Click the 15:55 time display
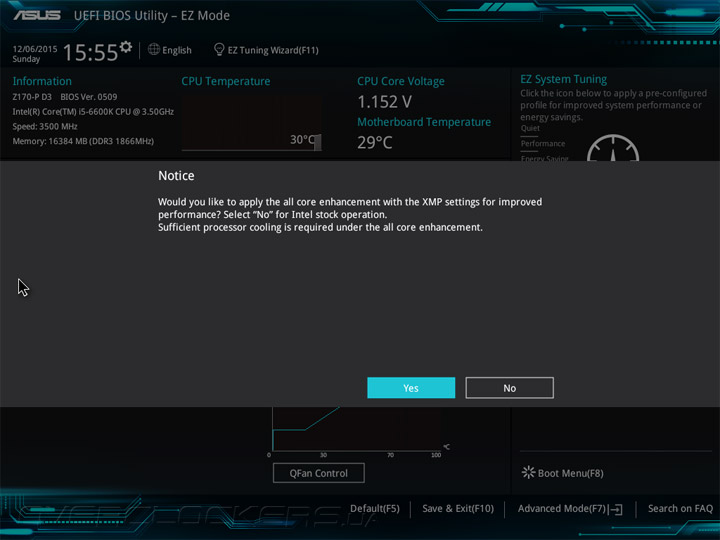Image resolution: width=720 pixels, height=540 pixels. click(x=90, y=52)
